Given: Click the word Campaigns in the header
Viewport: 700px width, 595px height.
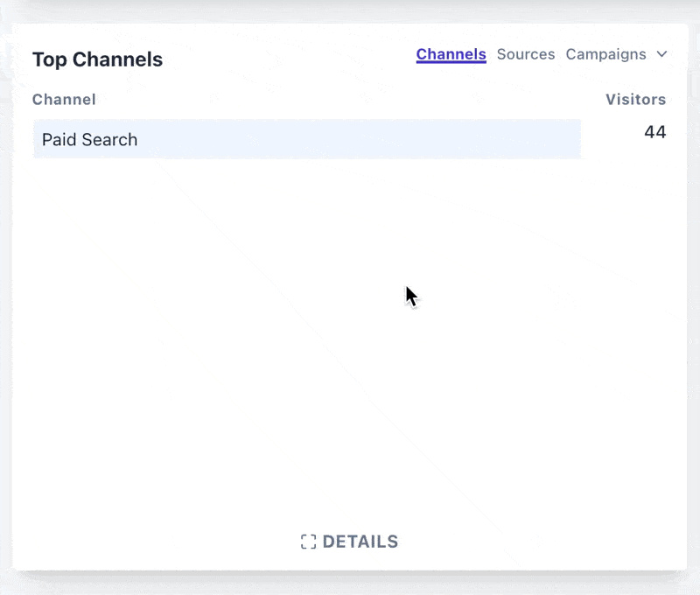Looking at the screenshot, I should (605, 54).
